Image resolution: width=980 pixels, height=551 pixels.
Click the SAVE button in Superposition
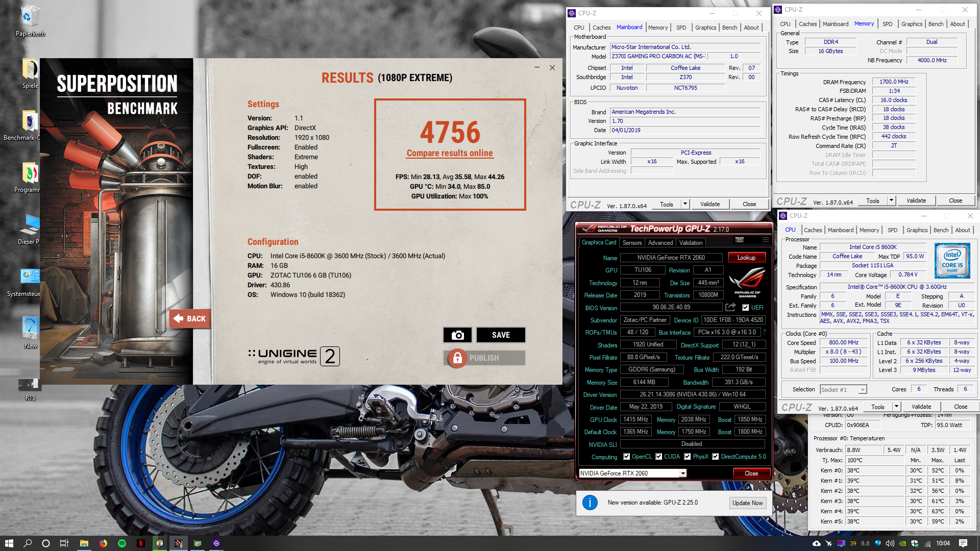[x=501, y=335]
